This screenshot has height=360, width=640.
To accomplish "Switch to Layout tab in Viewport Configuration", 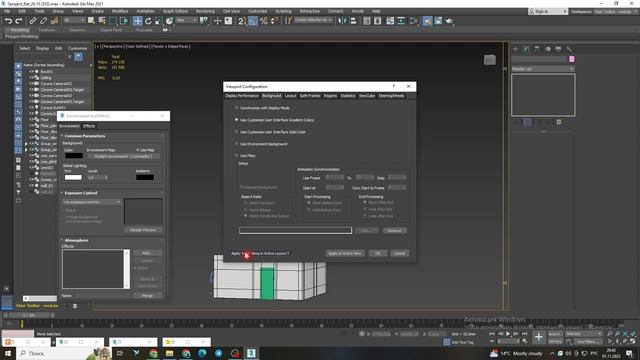I will [x=290, y=96].
